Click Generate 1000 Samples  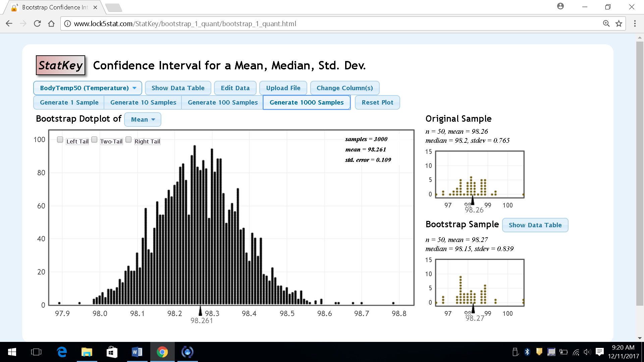(x=307, y=102)
